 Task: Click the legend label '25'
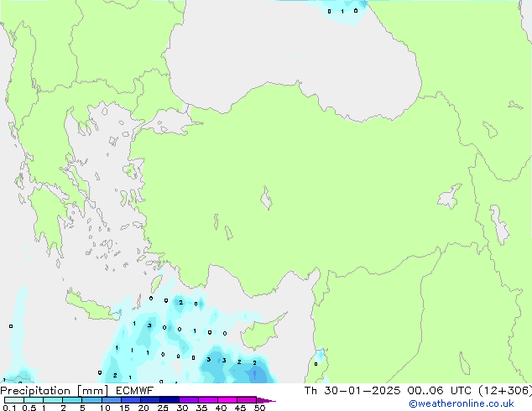[163, 408]
